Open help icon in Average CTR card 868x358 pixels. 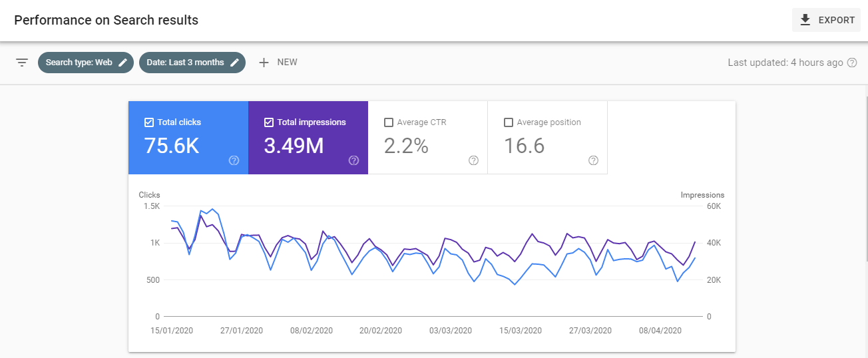473,160
